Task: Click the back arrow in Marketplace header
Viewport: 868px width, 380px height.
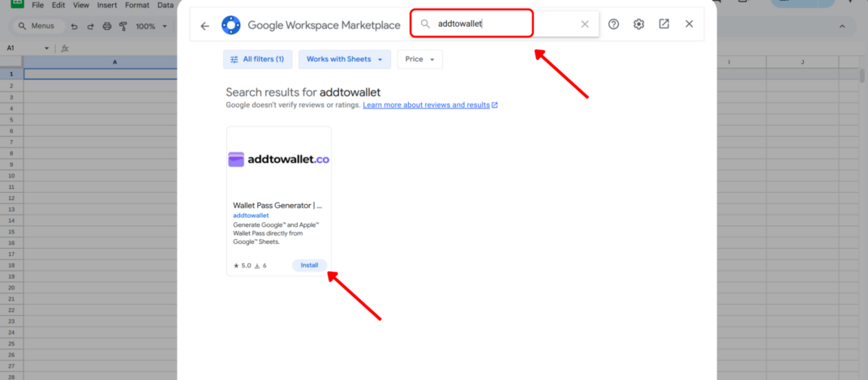Action: point(204,25)
